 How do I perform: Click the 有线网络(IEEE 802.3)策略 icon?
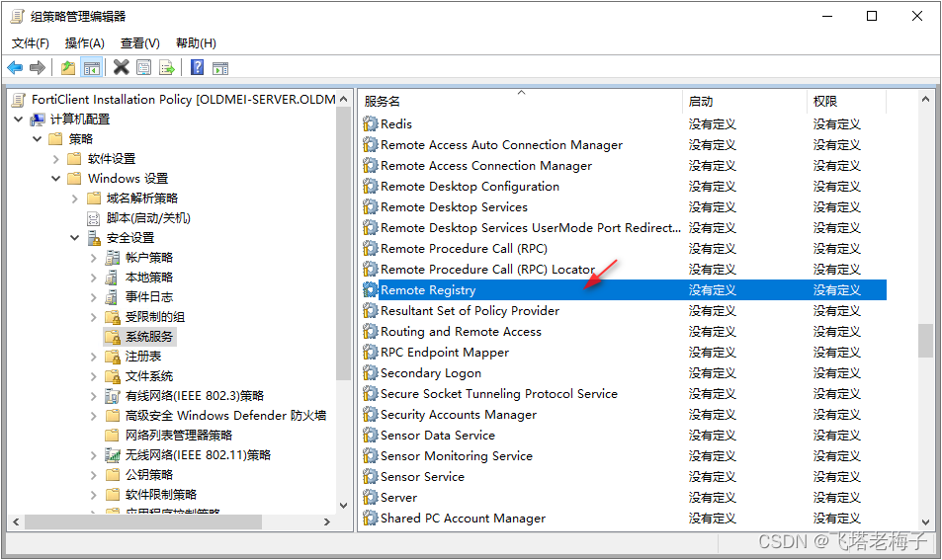coord(113,396)
